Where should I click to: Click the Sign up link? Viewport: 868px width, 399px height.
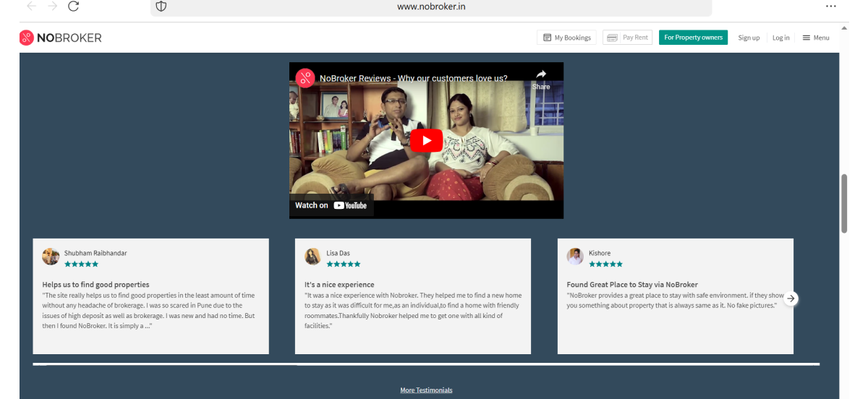pyautogui.click(x=749, y=38)
